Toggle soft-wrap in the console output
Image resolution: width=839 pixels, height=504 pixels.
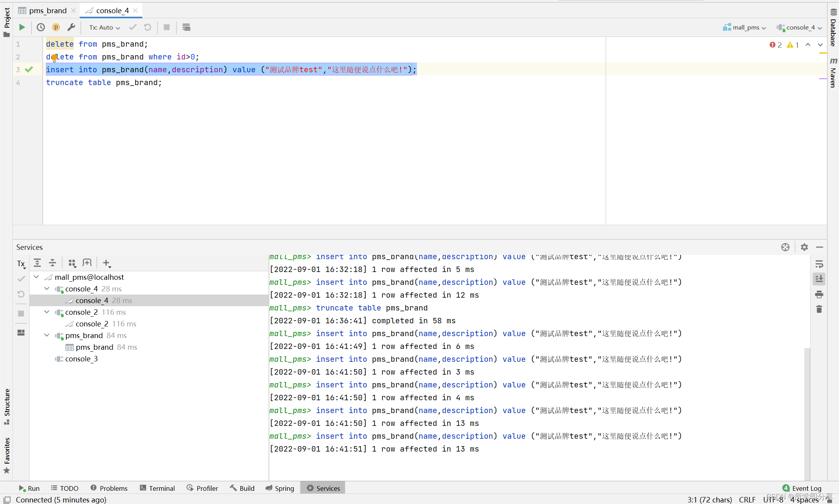[820, 264]
